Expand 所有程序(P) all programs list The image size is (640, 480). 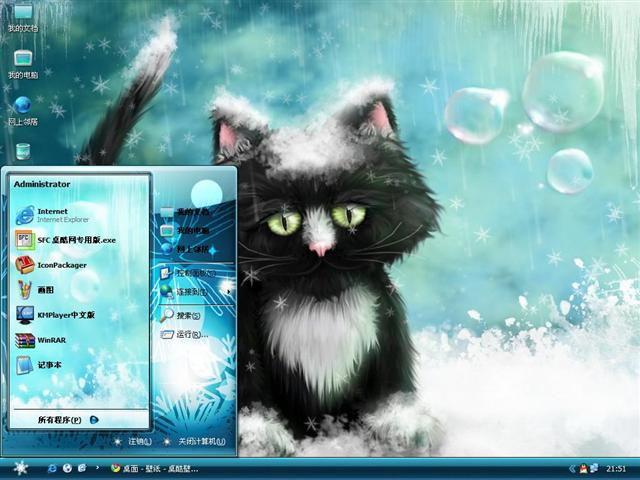pyautogui.click(x=68, y=420)
